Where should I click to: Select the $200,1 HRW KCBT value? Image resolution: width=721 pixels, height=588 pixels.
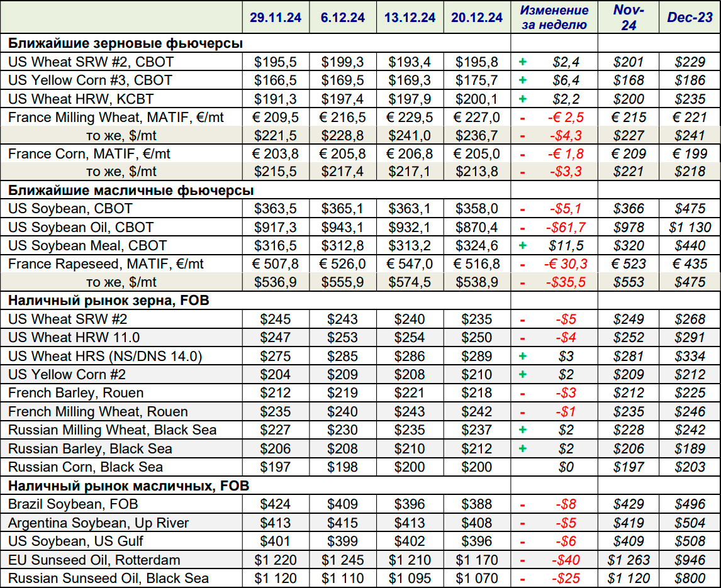pos(477,99)
